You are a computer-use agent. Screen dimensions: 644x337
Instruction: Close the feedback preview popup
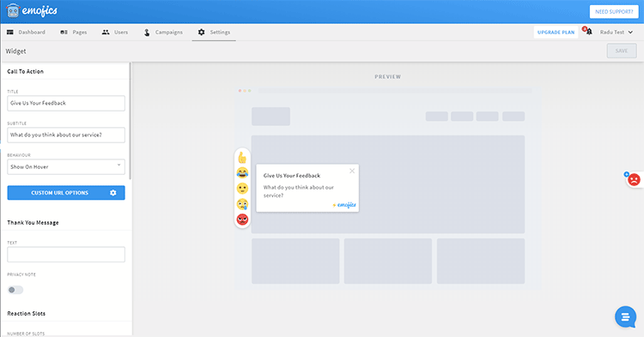(x=352, y=171)
